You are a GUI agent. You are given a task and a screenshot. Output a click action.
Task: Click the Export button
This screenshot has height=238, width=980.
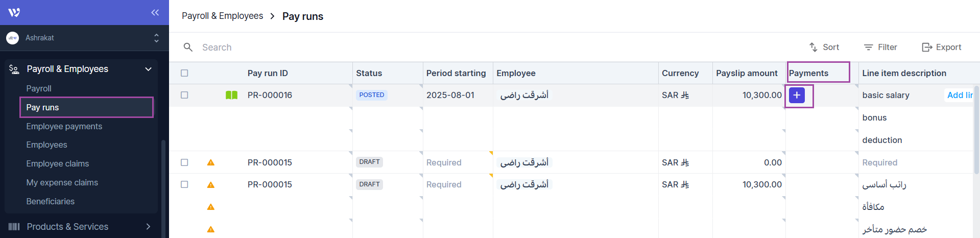coord(941,47)
